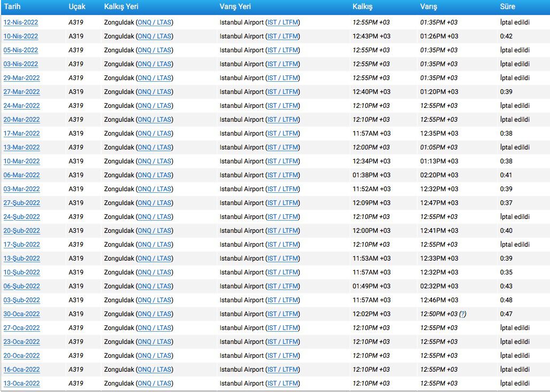Click IST / LTFM link in 17-Mar-2022 row

coord(282,134)
